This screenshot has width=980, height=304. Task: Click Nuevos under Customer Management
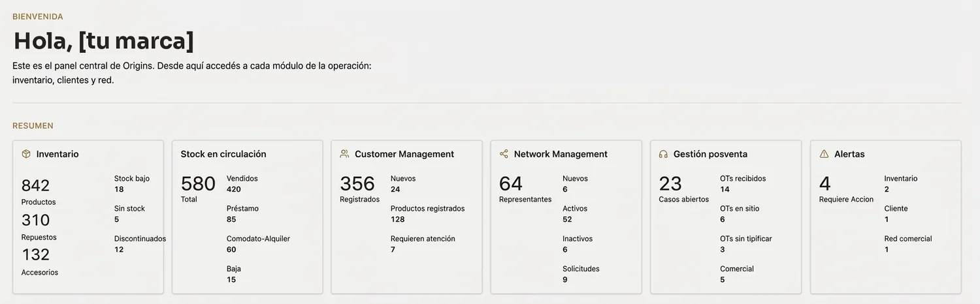[403, 179]
